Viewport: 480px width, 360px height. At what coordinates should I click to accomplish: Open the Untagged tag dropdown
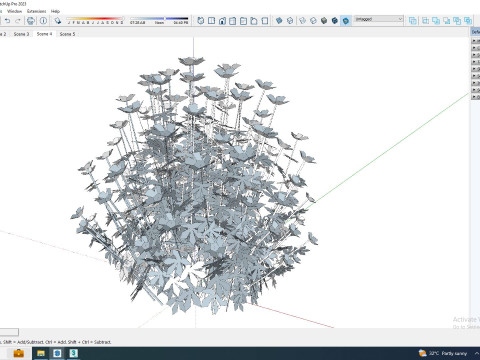click(379, 19)
